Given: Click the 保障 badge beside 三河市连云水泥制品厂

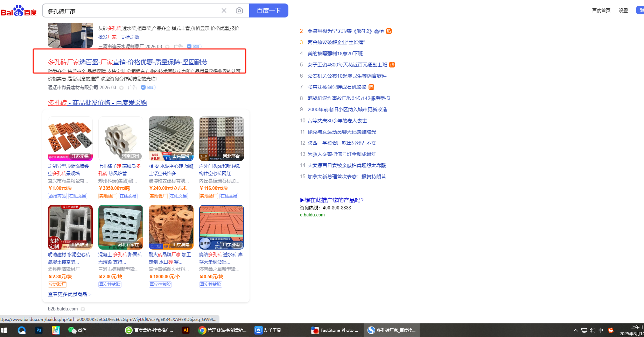Looking at the screenshot, I should point(194,46).
